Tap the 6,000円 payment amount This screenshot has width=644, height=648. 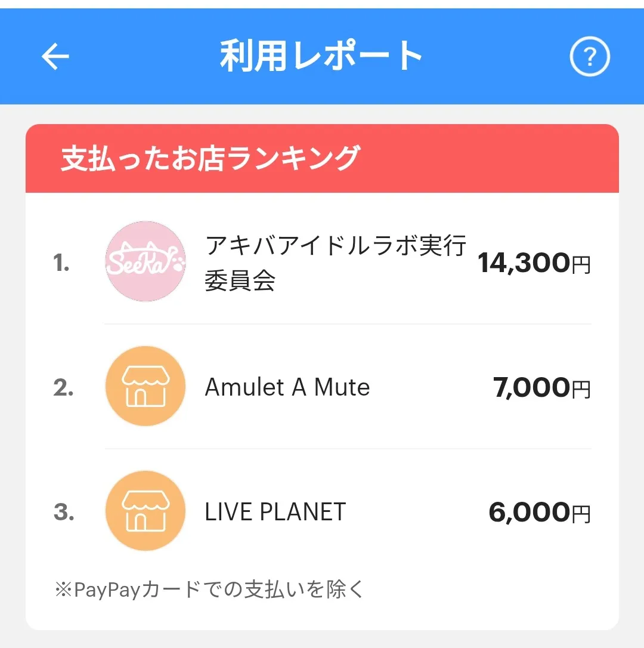coord(530,513)
